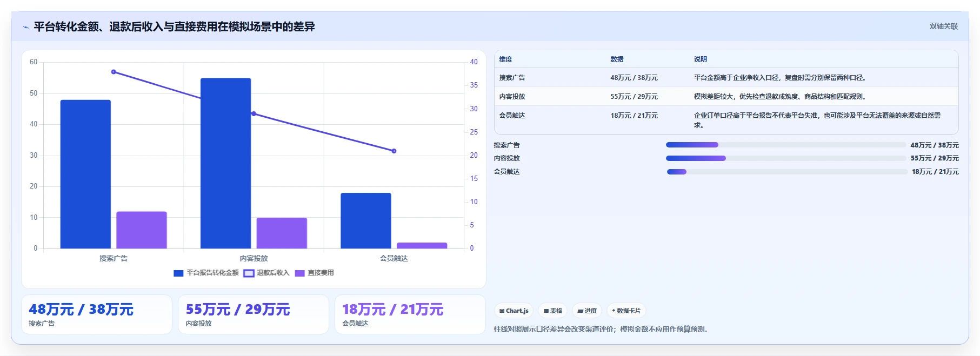
Task: Click the line point above 搜索广告
Action: point(114,72)
